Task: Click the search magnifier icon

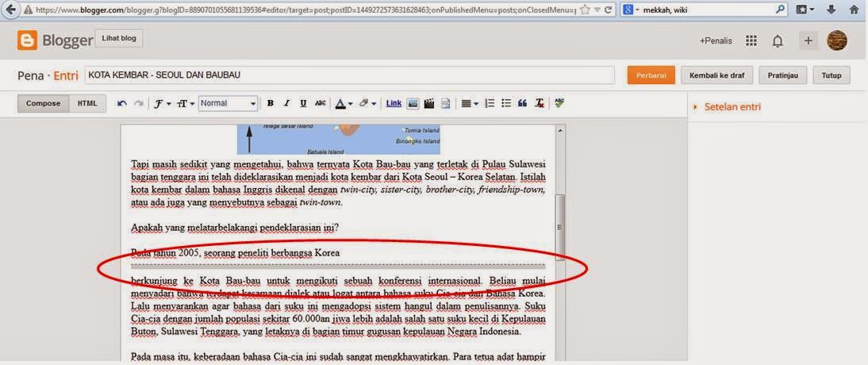Action: 780,10
